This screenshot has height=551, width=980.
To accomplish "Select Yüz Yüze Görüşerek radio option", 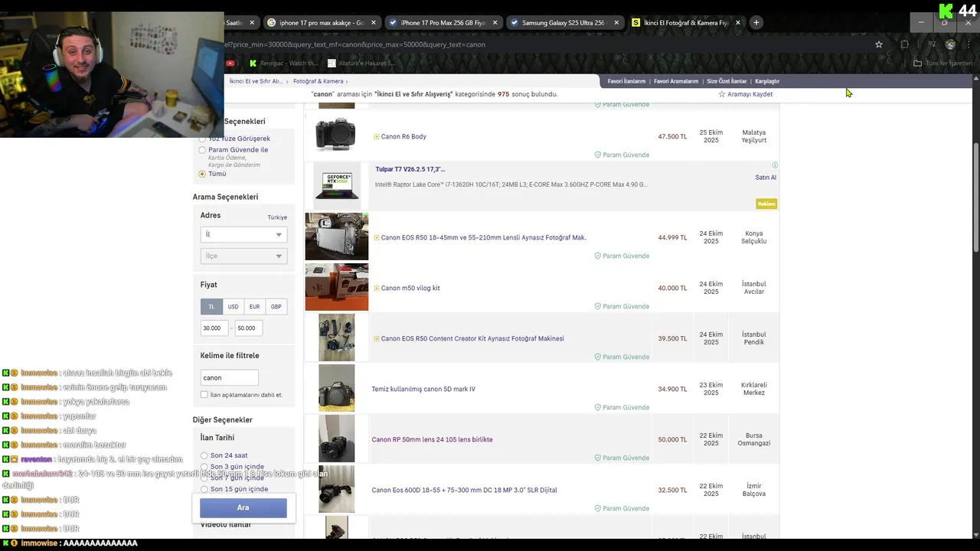I will (x=202, y=139).
